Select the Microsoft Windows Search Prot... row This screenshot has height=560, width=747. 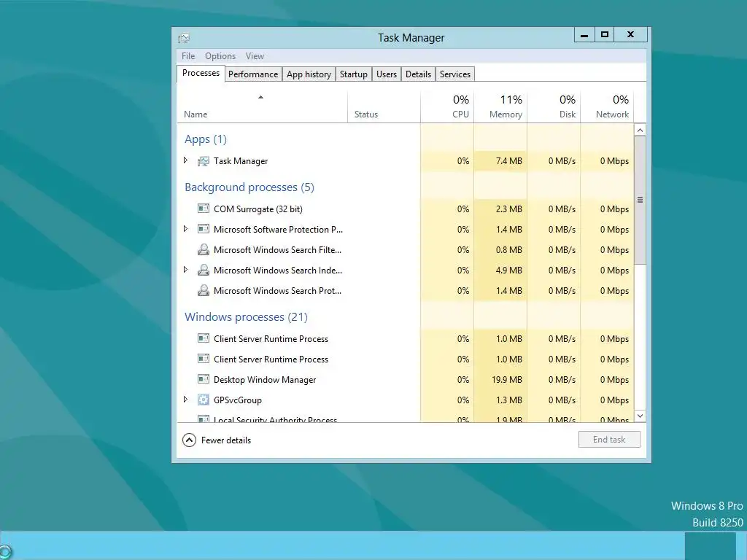pyautogui.click(x=406, y=290)
